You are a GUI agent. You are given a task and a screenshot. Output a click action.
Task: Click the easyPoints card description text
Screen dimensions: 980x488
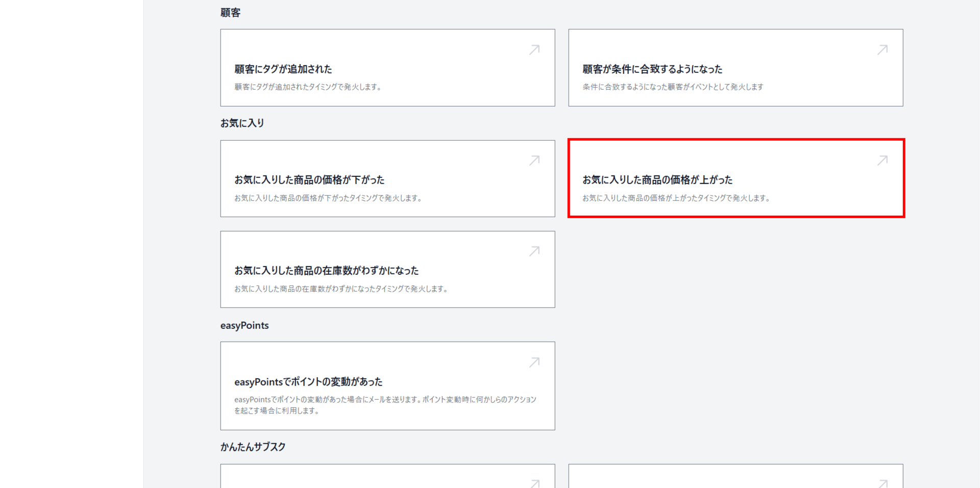click(x=385, y=405)
